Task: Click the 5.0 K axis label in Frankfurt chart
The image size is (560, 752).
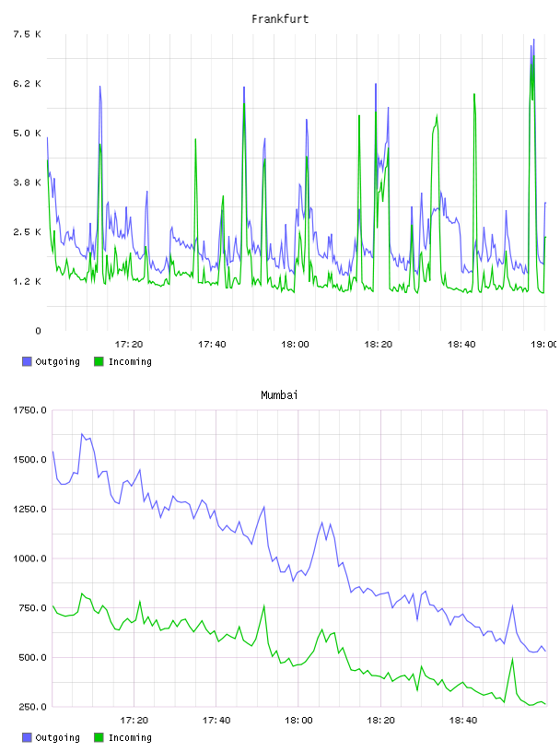Action: (x=27, y=133)
